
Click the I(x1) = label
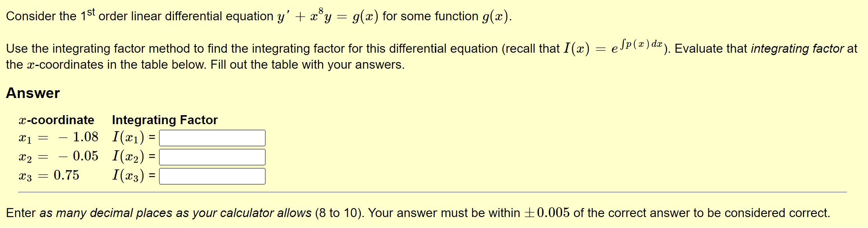134,137
